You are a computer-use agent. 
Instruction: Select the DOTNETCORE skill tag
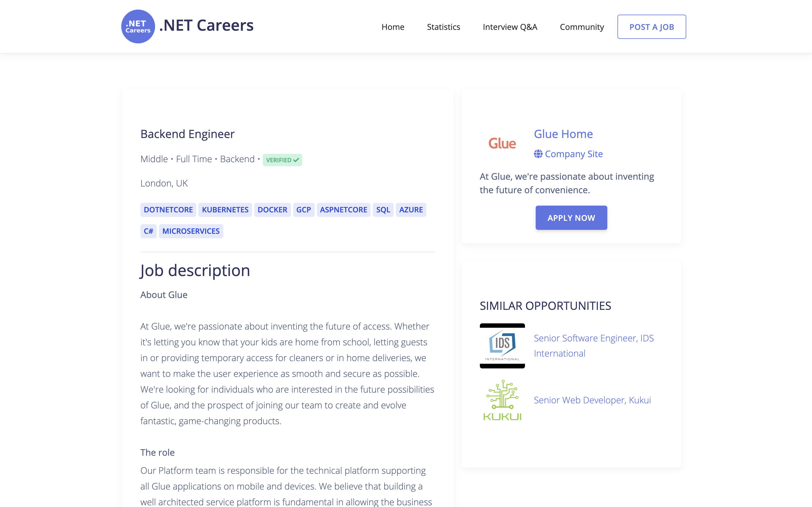point(168,210)
